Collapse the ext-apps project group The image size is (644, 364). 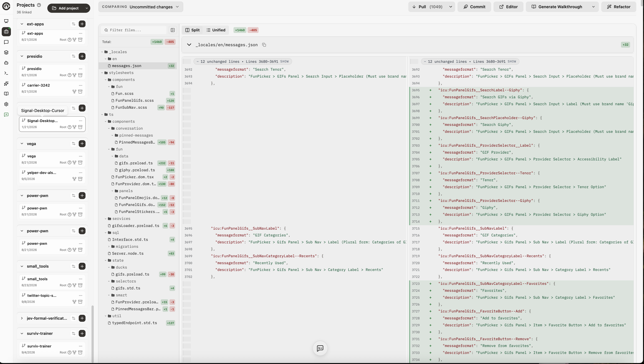tap(22, 24)
